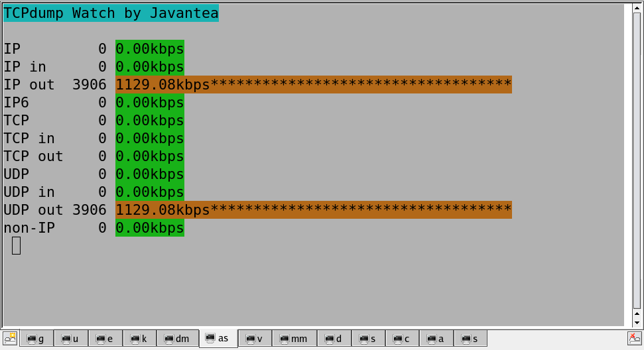This screenshot has width=644, height=350.
Task: Close the current tab with red X icon
Action: tap(635, 339)
